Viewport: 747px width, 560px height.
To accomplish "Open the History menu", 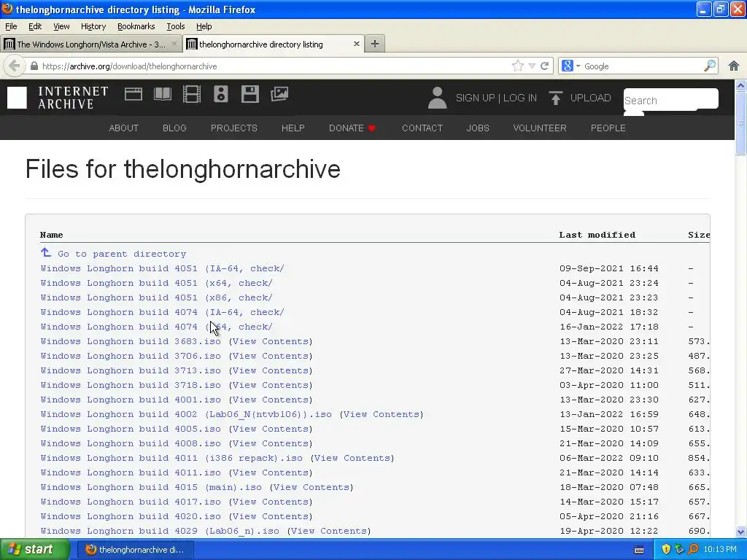I will [x=93, y=26].
